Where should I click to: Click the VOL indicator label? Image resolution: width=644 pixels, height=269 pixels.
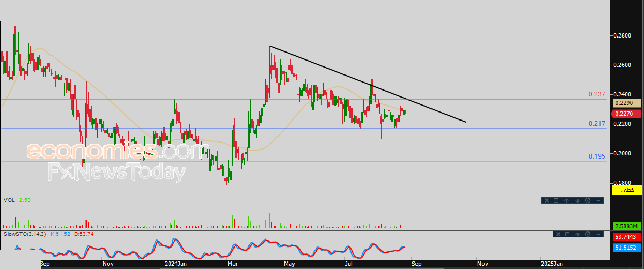[x=9, y=200]
